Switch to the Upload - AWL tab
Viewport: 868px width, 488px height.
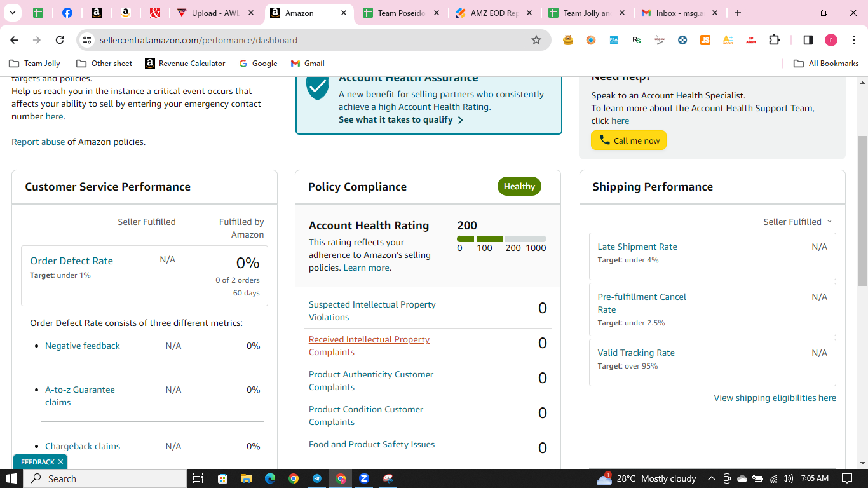click(x=215, y=13)
